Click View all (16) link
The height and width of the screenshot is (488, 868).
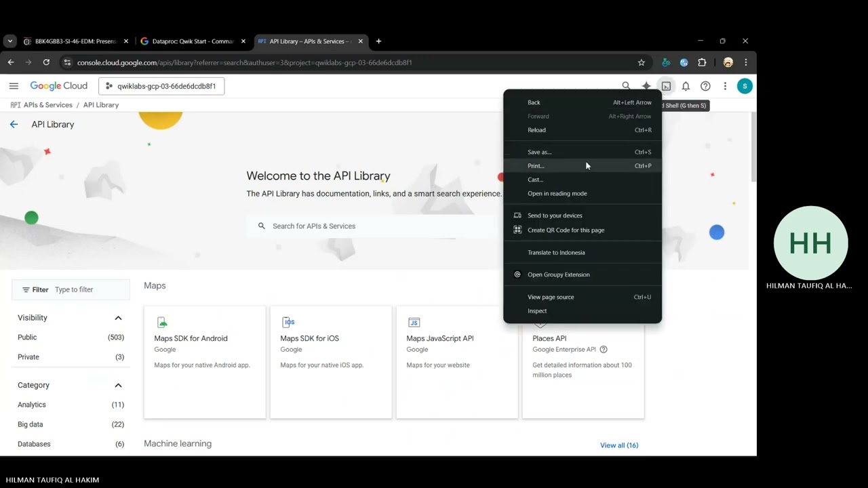click(x=619, y=445)
